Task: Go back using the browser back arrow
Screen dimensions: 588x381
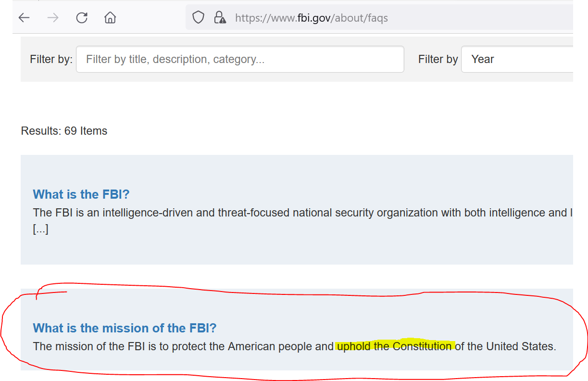Action: (24, 18)
